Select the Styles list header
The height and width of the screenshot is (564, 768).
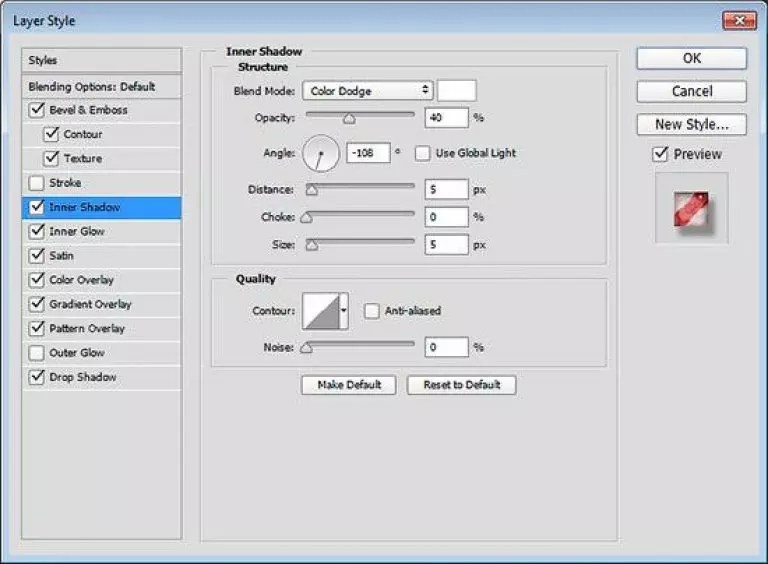pyautogui.click(x=101, y=60)
